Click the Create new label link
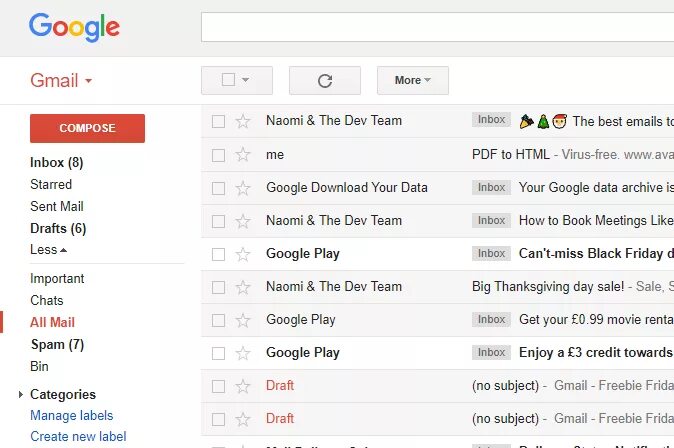Image resolution: width=674 pixels, height=448 pixels. (x=78, y=436)
